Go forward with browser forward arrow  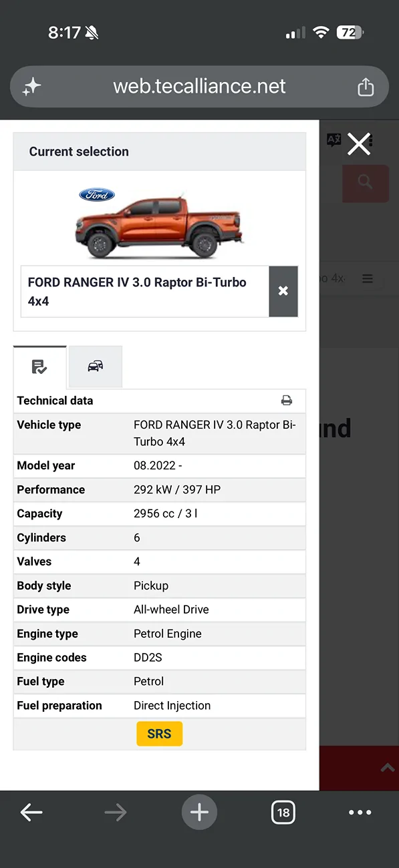[115, 813]
